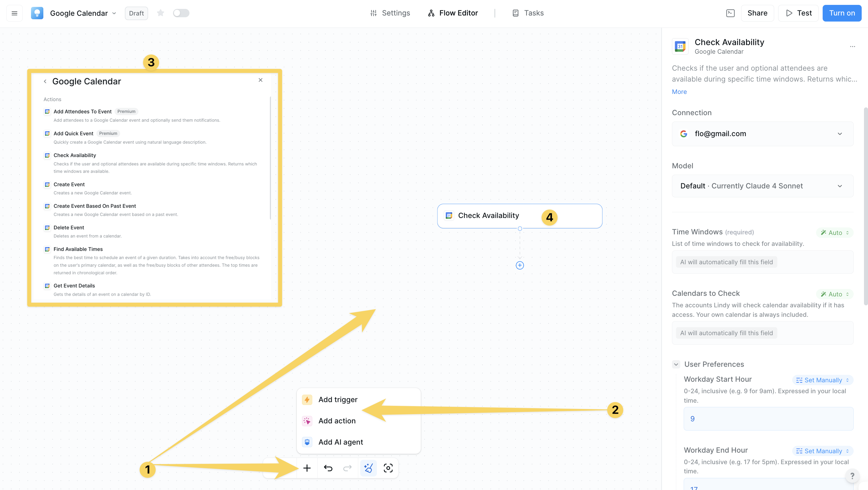Open the hamburger sidebar menu

(14, 13)
